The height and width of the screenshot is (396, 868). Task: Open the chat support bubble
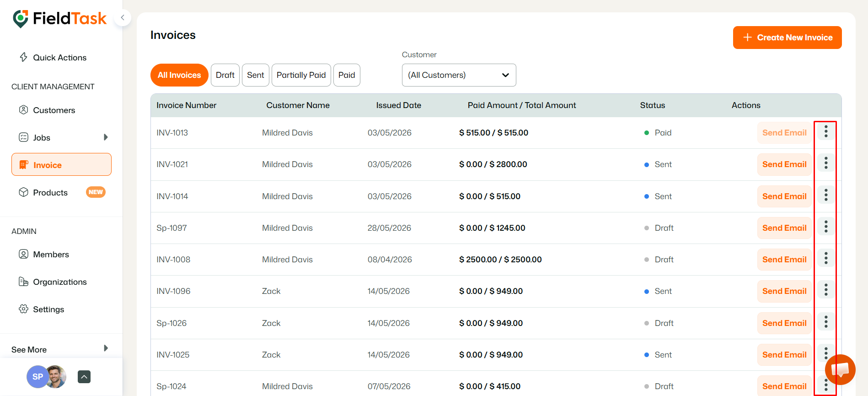840,369
